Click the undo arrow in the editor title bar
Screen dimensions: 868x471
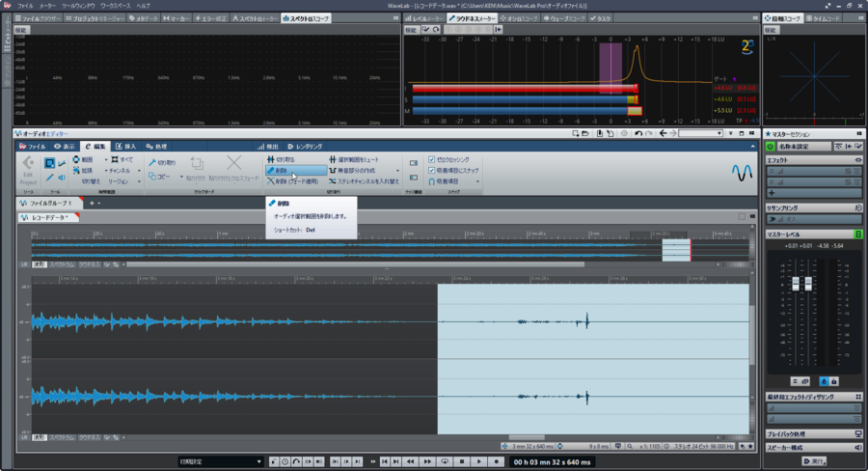638,133
